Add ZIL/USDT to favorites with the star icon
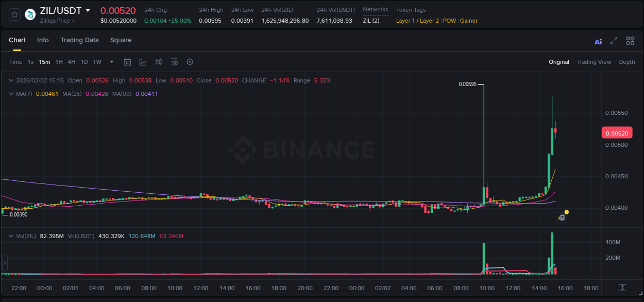 (x=14, y=14)
